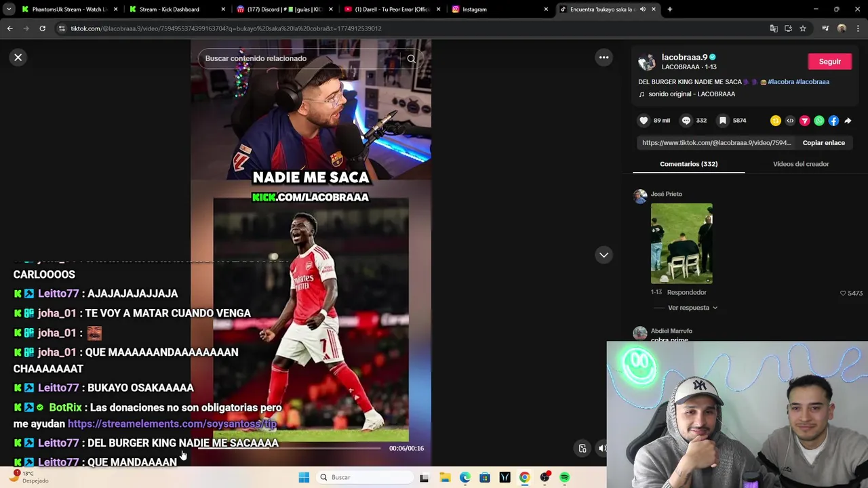Open the #lacobraaa hashtag

(812, 82)
